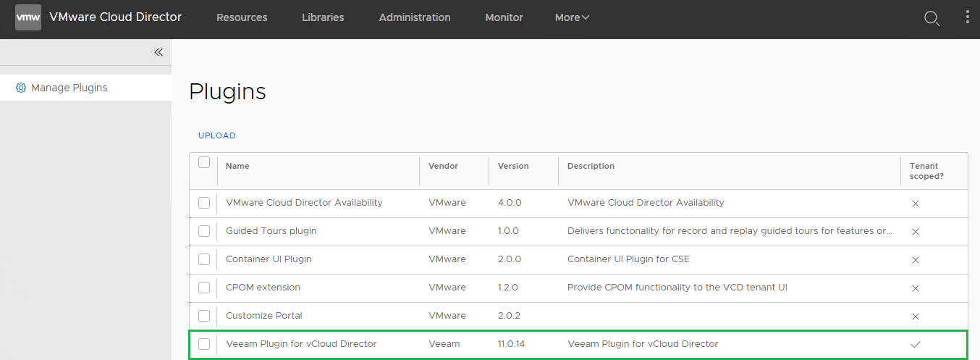
Task: Expand the More dropdown menu
Action: [572, 17]
